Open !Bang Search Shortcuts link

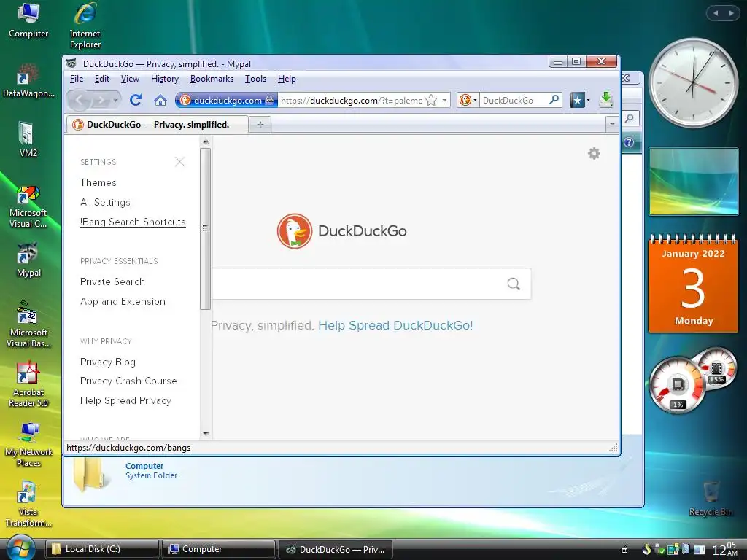coord(133,222)
